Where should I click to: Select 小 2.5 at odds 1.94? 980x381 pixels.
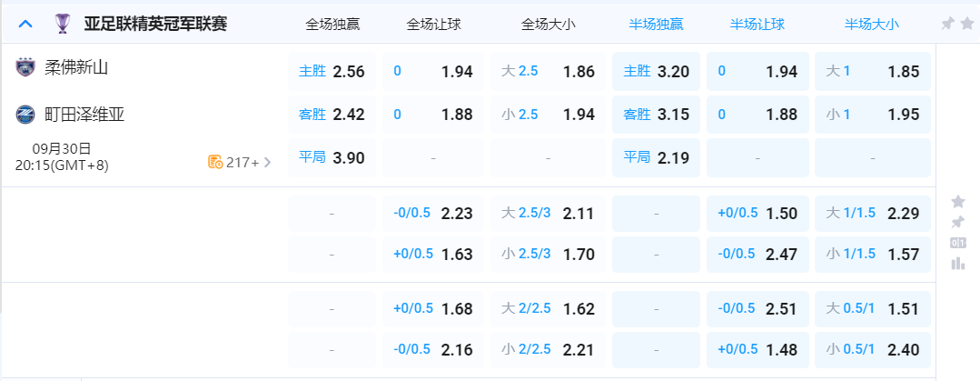tap(548, 115)
